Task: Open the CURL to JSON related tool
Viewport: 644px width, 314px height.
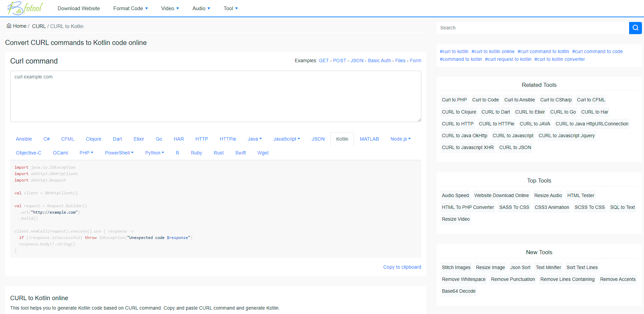Action: [x=515, y=147]
